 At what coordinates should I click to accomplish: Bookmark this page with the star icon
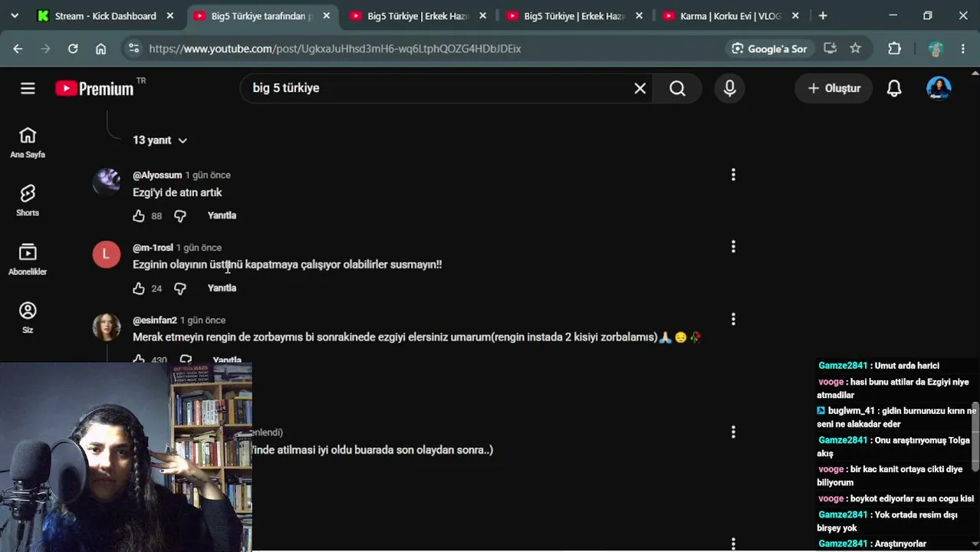point(855,48)
